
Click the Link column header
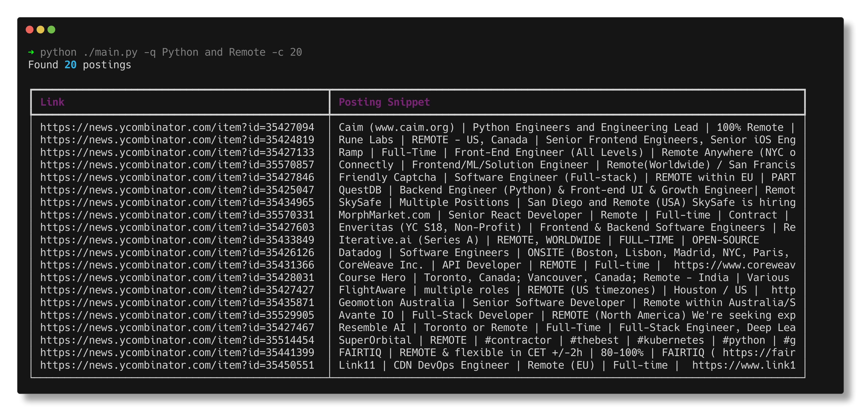(x=52, y=102)
